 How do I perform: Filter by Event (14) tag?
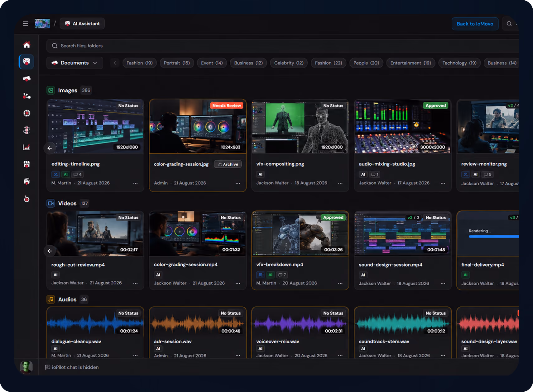(212, 63)
